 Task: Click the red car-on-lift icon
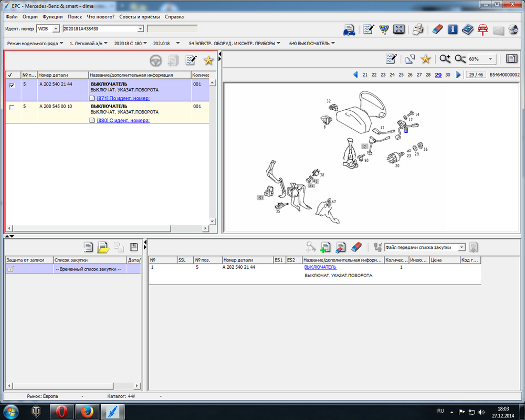coord(482,29)
